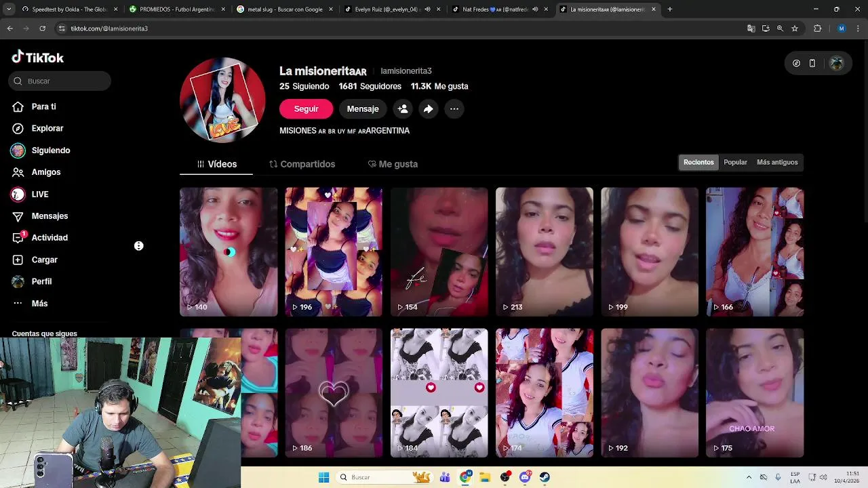Open the video with 186 views
Image resolution: width=868 pixels, height=488 pixels.
pos(334,393)
